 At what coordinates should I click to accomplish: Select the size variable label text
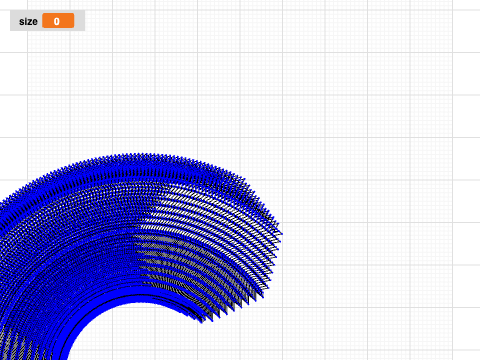[28, 21]
